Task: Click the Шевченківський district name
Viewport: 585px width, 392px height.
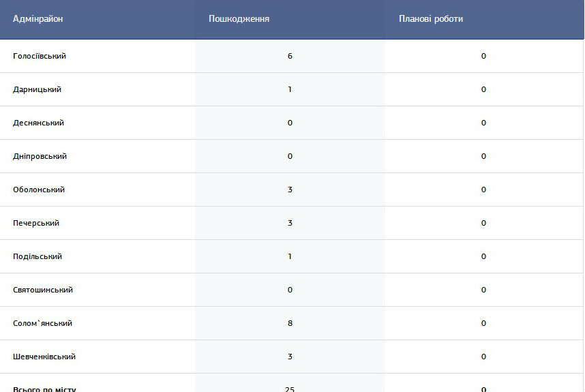Action: click(x=44, y=357)
